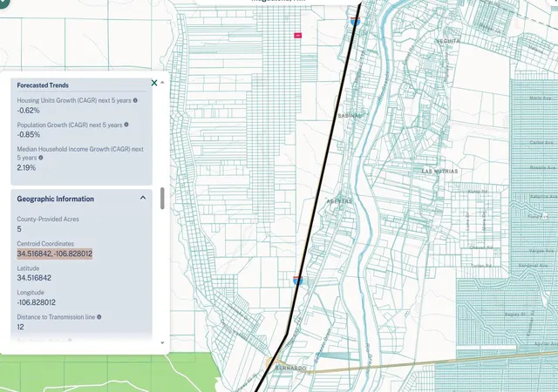The image size is (558, 392).
Task: Click the Centroid Coordinates label
Action: click(x=45, y=244)
